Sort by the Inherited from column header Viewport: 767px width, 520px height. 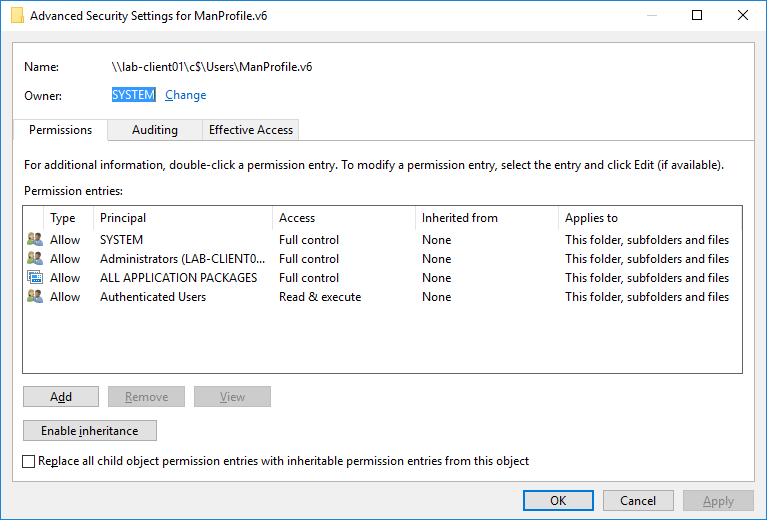(x=487, y=218)
